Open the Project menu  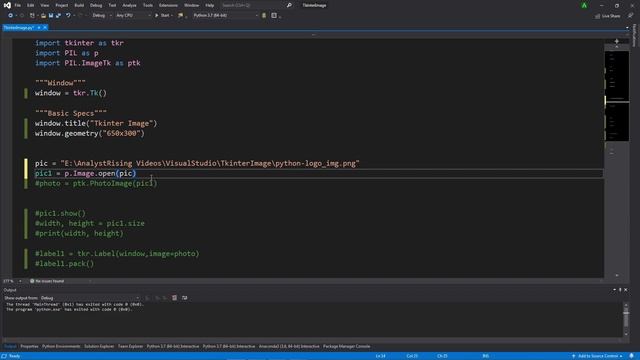[x=62, y=5]
